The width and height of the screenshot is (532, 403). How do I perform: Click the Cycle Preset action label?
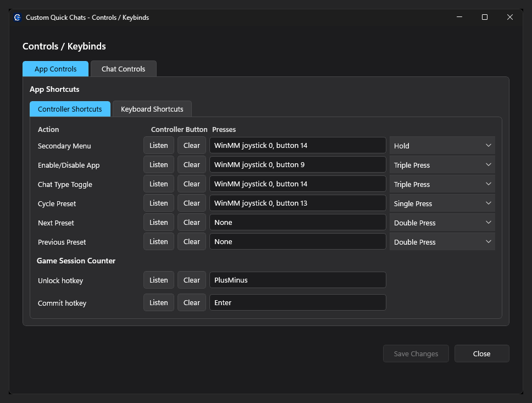(x=57, y=204)
